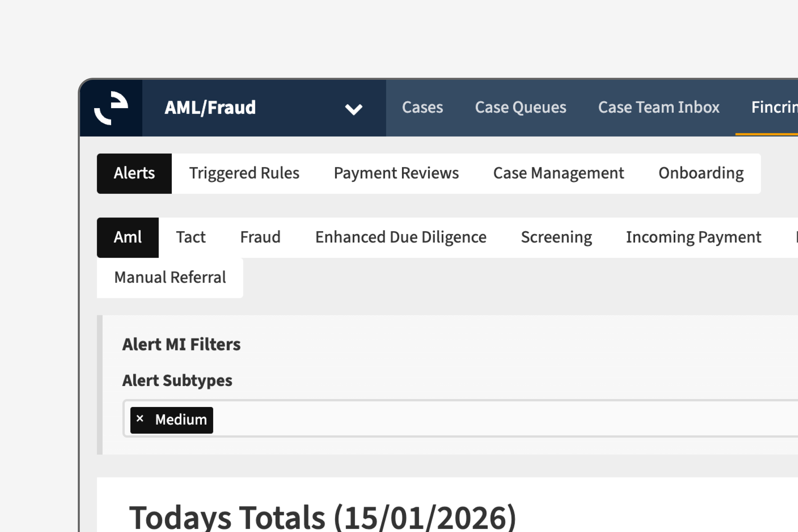Select the Case Management tab
Image resolution: width=798 pixels, height=532 pixels.
point(558,173)
